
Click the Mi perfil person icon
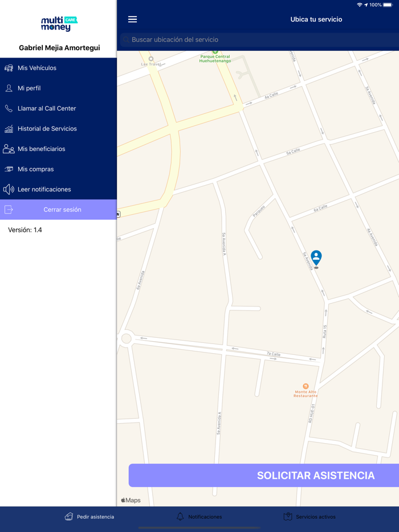(9, 88)
